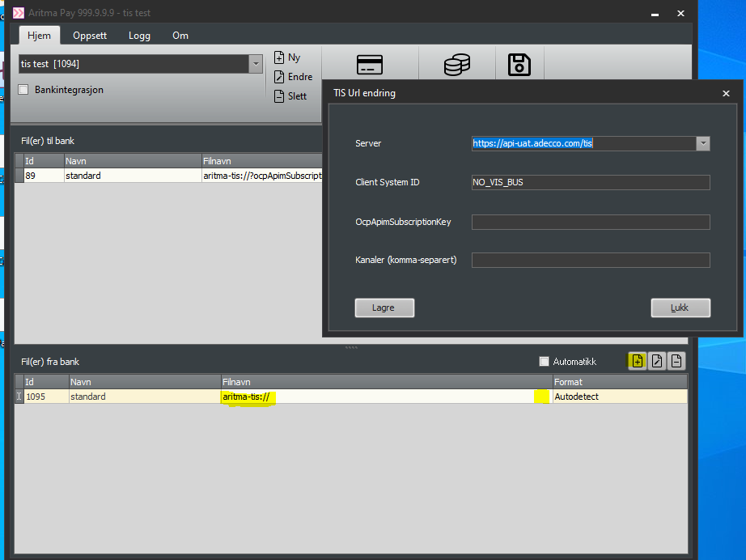This screenshot has height=560, width=746.
Task: Click the Ny (new) icon
Action: 279,57
